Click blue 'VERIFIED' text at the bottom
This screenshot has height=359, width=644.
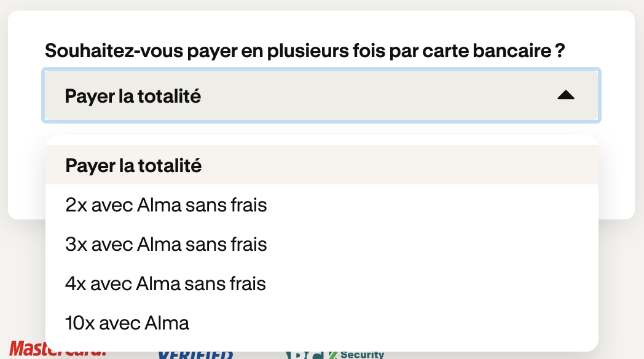[x=195, y=355]
